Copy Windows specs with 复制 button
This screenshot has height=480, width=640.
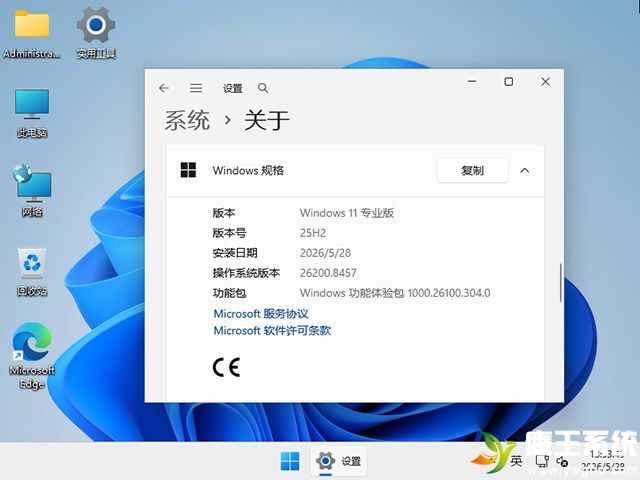473,170
